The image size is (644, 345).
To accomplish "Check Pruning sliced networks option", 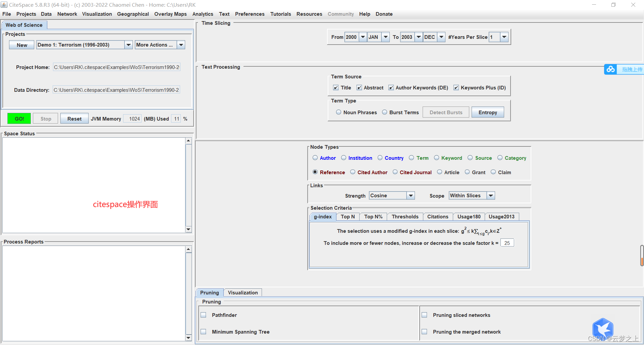I will click(424, 315).
